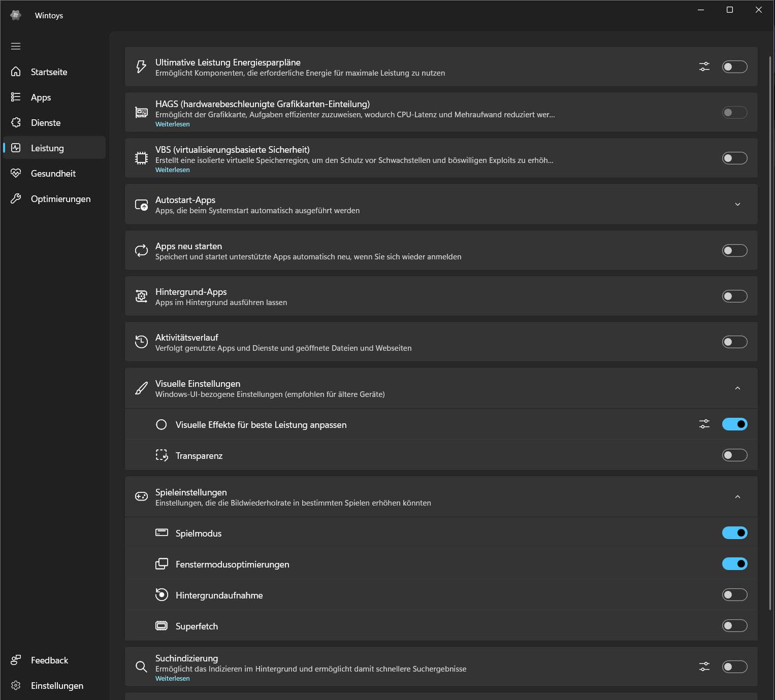This screenshot has height=700, width=775.
Task: Open Weiterlesen link under VBS description
Action: (173, 170)
